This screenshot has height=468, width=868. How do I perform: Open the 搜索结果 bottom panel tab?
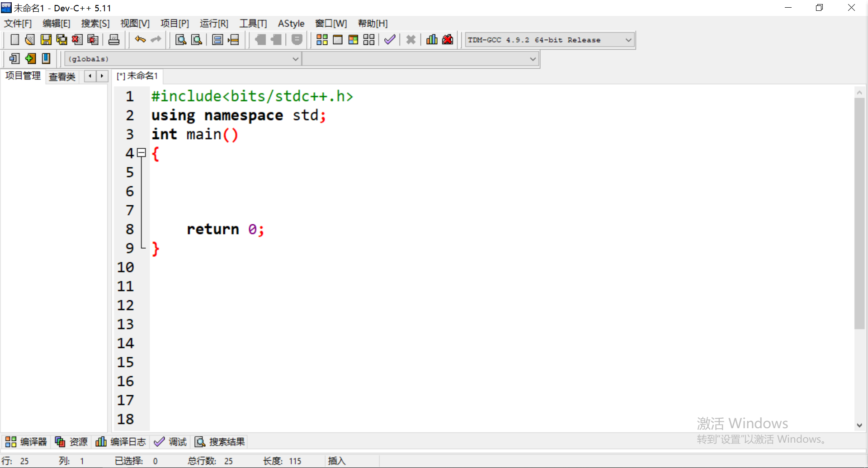(220, 442)
